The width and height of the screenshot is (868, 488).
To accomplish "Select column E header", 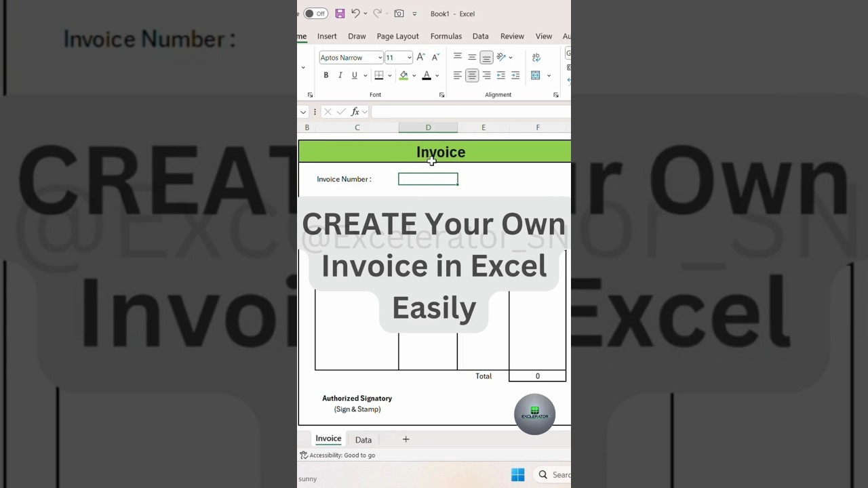I will pos(484,127).
